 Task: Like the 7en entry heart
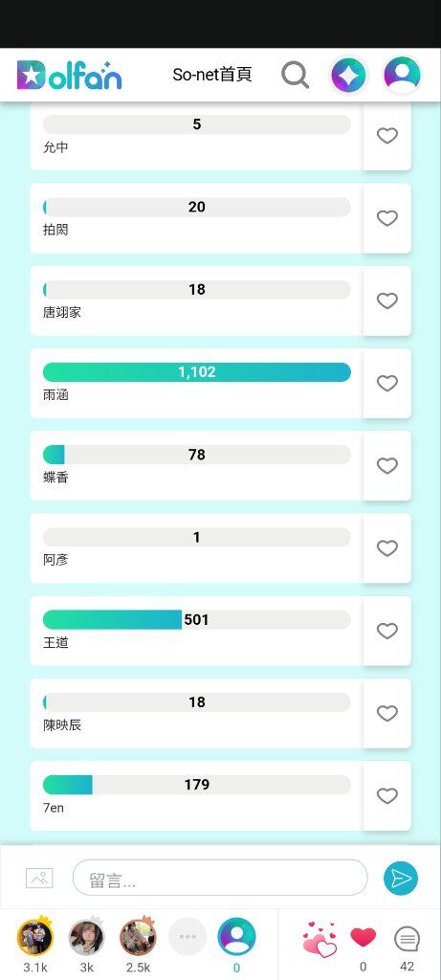(387, 795)
